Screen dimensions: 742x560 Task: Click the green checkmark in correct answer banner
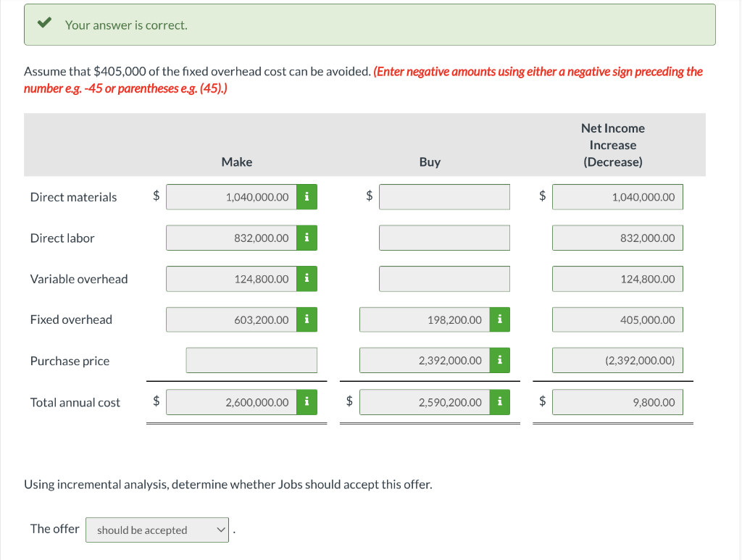(44, 22)
